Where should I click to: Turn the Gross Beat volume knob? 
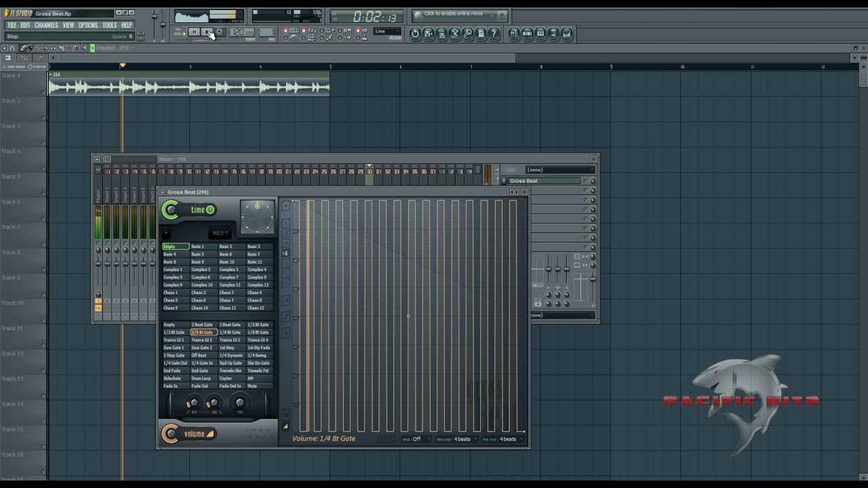click(x=171, y=434)
